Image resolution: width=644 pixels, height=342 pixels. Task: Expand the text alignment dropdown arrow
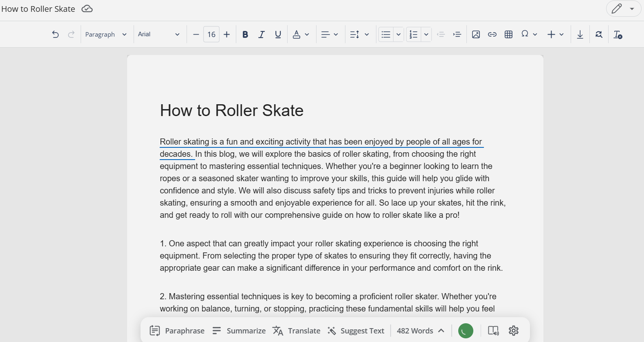click(336, 35)
